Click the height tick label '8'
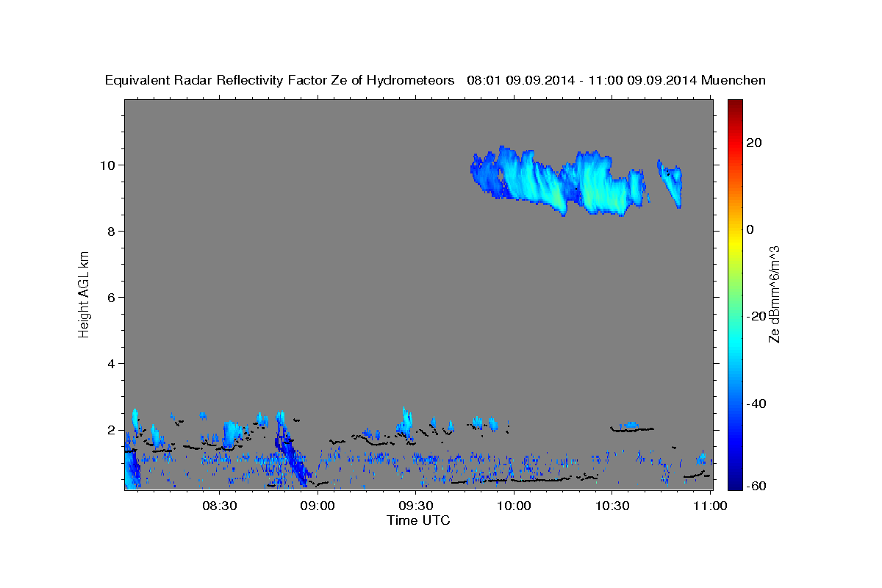This screenshot has width=882, height=588. pos(111,231)
